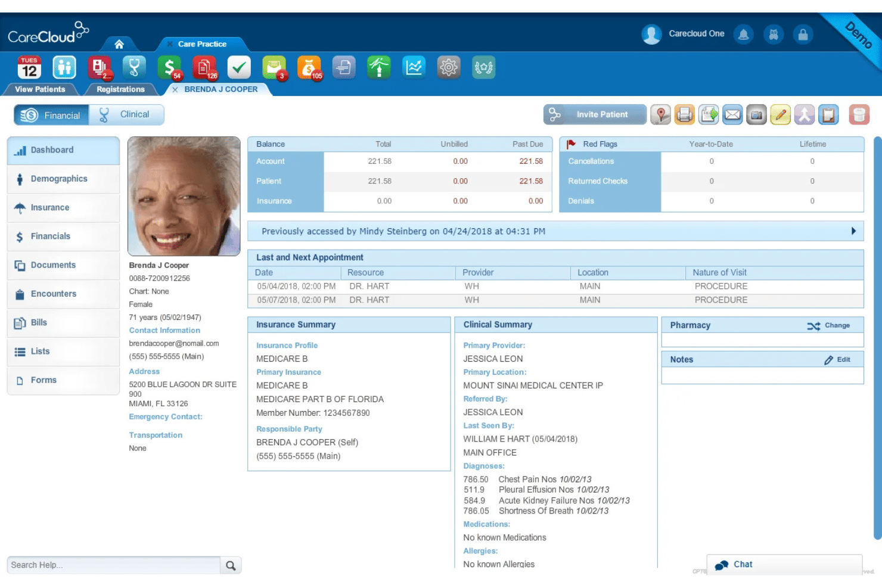Click the Contact Information link

pyautogui.click(x=164, y=331)
